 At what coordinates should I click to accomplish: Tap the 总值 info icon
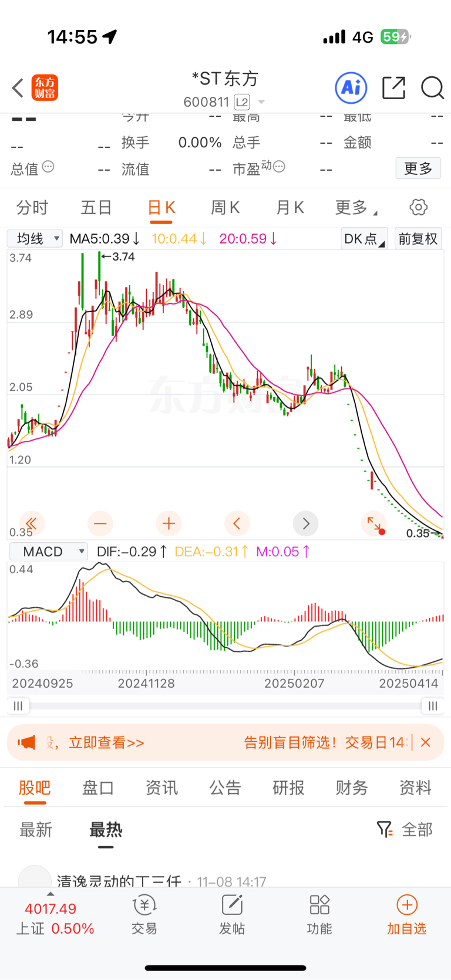tap(48, 167)
